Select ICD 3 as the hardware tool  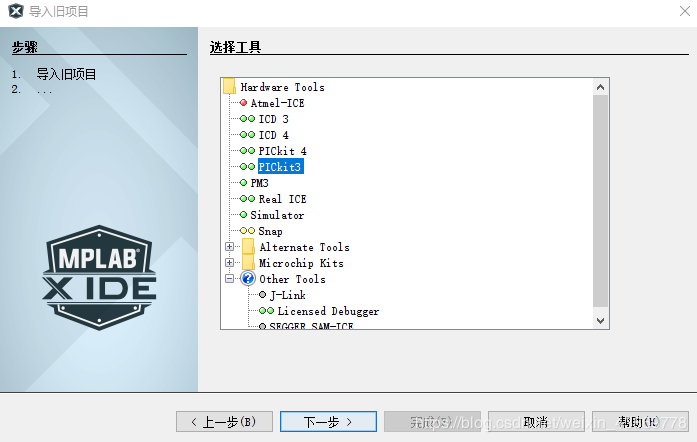tap(273, 119)
